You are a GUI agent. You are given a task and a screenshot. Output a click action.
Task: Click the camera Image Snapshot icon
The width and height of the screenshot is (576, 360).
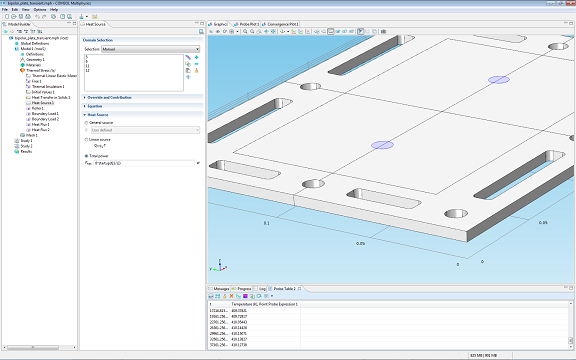click(x=384, y=32)
